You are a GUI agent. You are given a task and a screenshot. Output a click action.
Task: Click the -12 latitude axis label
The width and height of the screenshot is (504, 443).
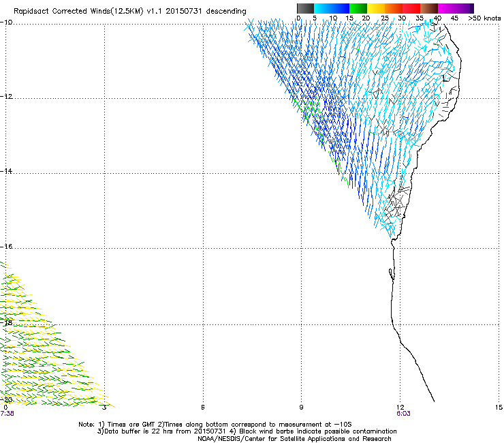[x=6, y=97]
